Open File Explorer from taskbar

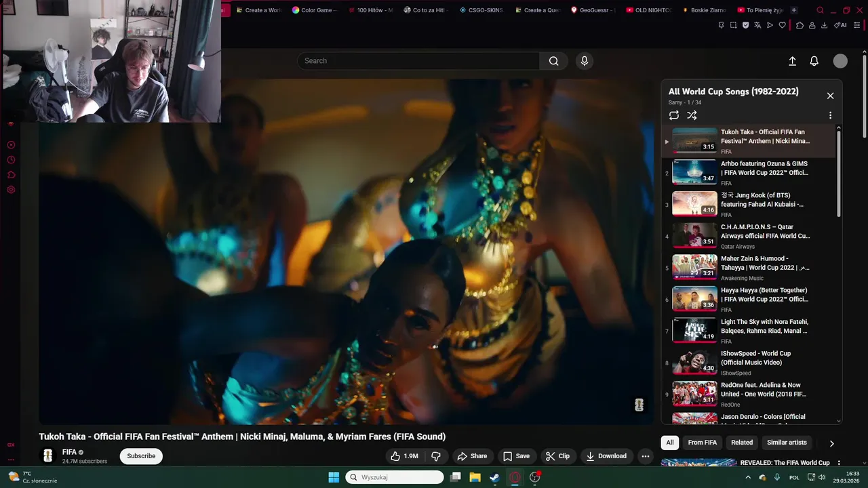475,477
